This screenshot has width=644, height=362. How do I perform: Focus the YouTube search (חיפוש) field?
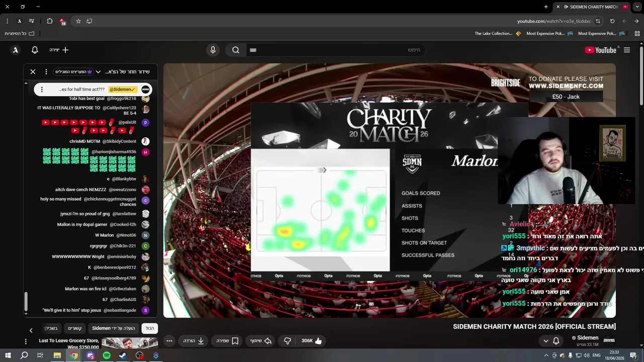[335, 50]
